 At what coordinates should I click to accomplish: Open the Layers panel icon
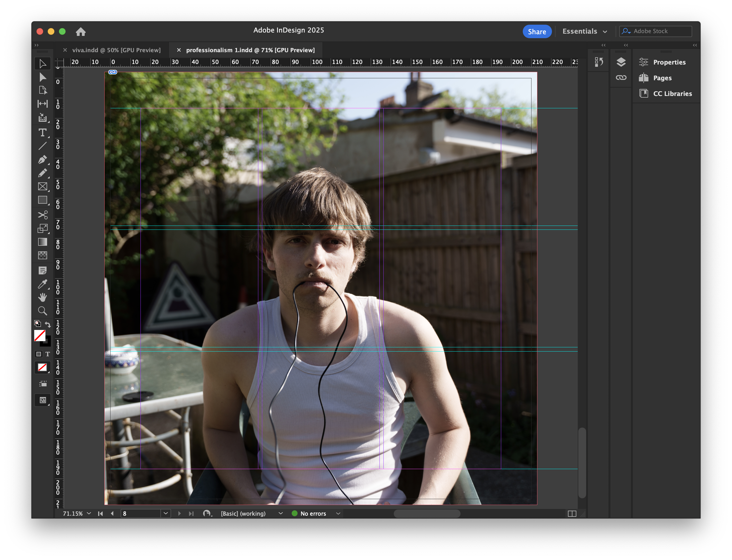point(621,62)
